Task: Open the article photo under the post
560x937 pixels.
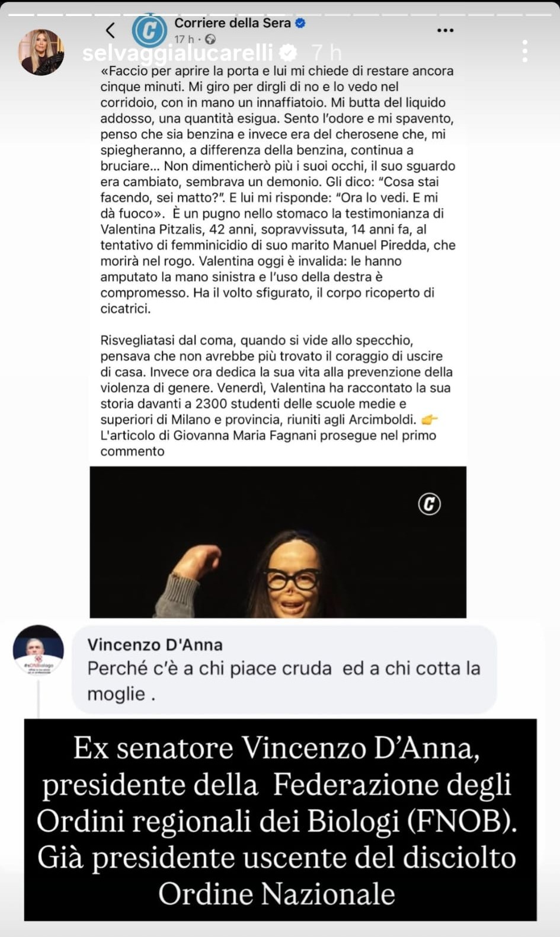Action: [278, 542]
